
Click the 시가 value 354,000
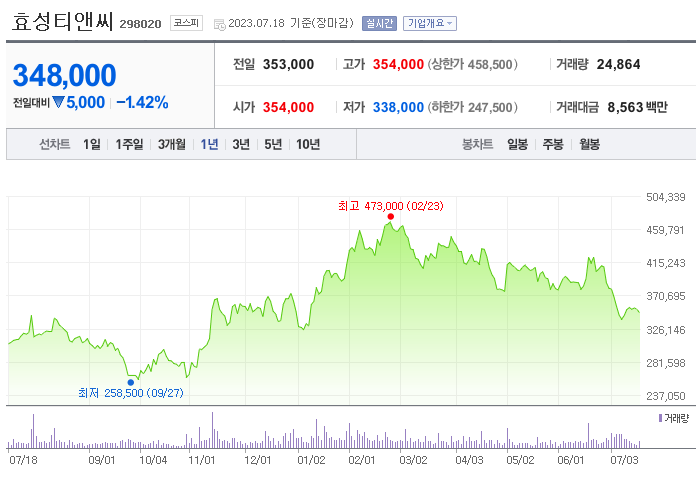click(289, 107)
